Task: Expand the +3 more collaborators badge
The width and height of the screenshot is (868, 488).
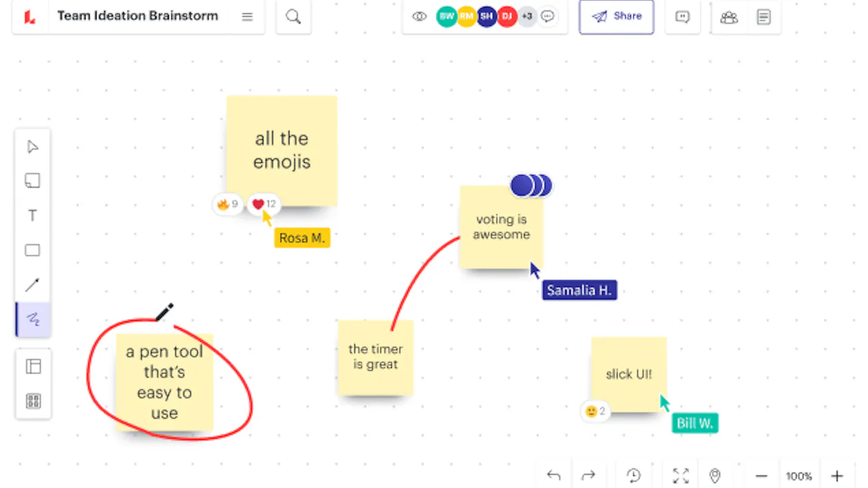Action: (527, 16)
